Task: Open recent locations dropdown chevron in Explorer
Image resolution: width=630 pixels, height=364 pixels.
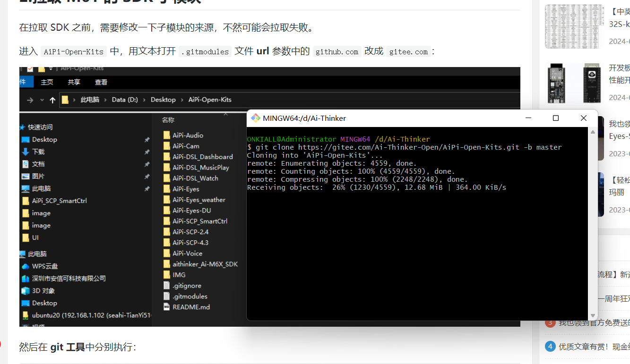Action: point(42,100)
